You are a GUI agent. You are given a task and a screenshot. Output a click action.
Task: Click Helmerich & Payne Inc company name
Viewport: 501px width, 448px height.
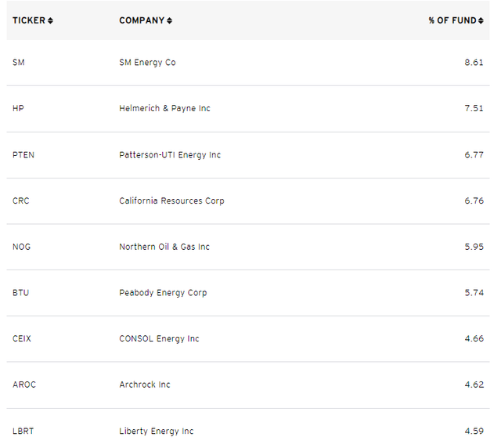164,108
